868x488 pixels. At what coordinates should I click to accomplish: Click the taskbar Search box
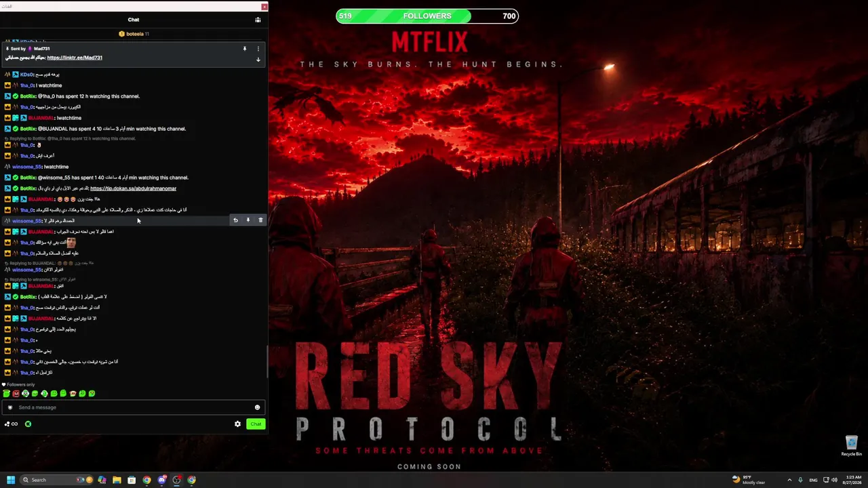(x=57, y=480)
